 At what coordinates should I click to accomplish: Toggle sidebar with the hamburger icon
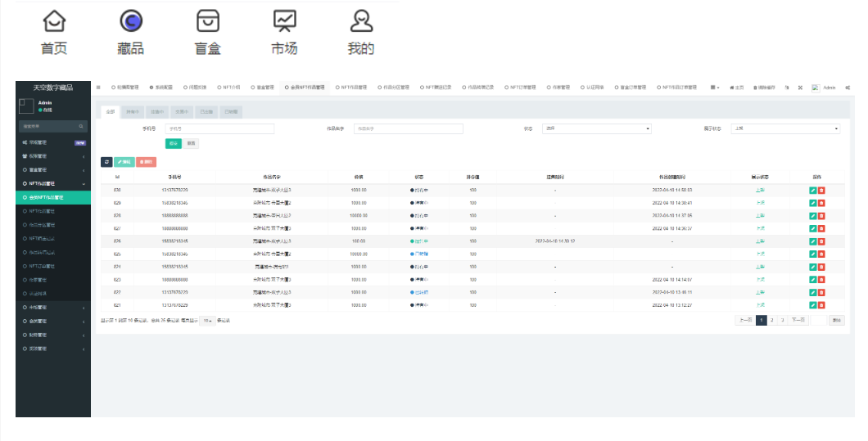(x=98, y=88)
